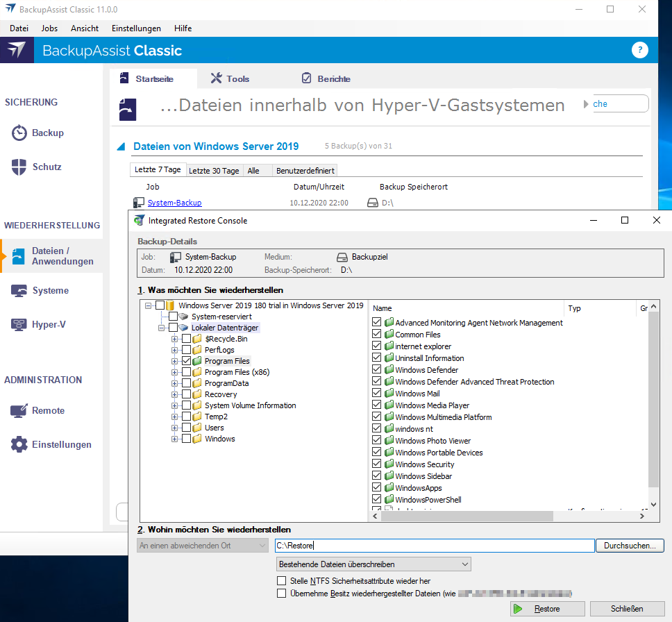Click the Dateien / Anwendungen sidebar icon
The image size is (672, 622).
pos(18,256)
